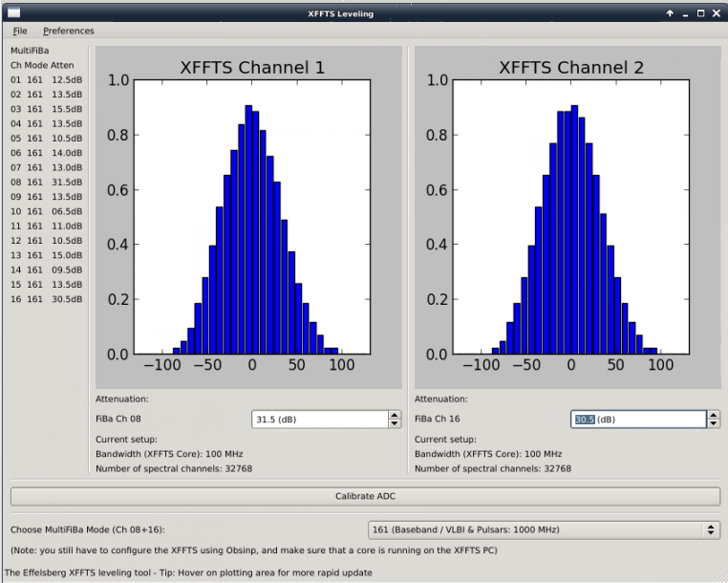Maximize the XFFTS Leveling window
The image size is (728, 583).
click(700, 13)
